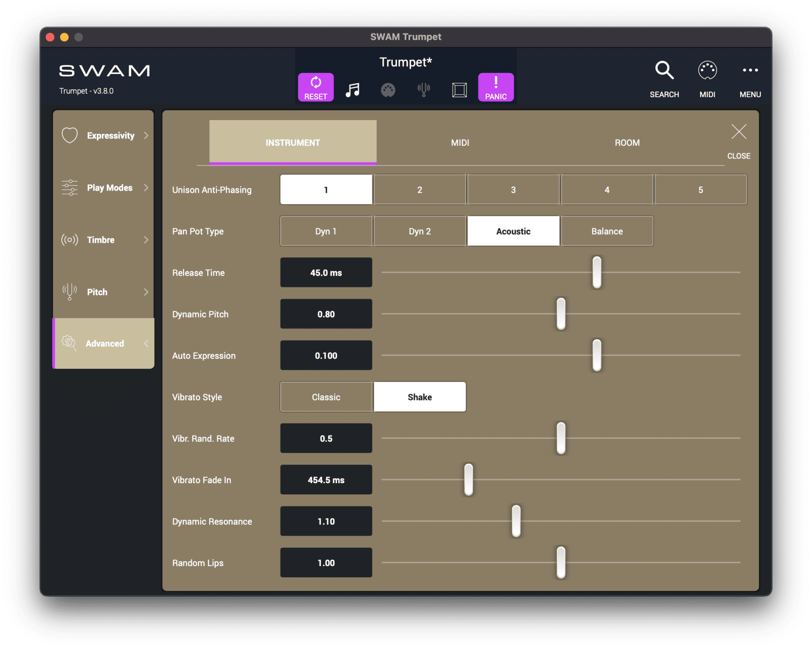Collapse the Advanced section chevron

146,343
